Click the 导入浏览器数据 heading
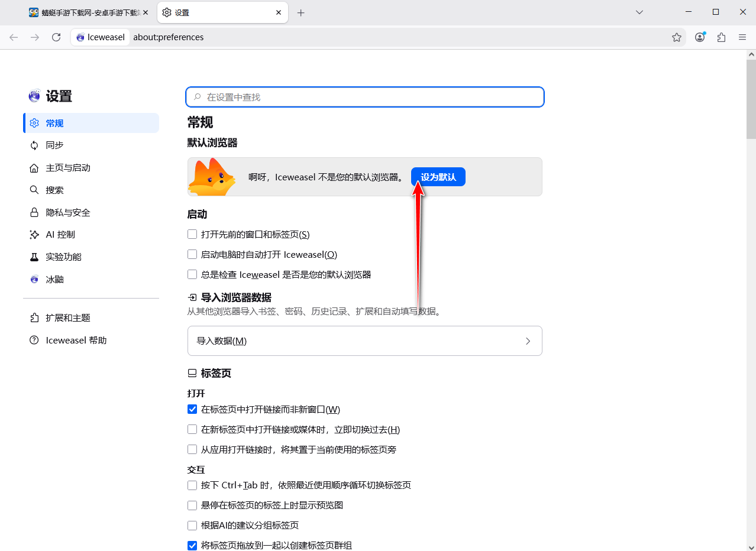The image size is (756, 551). click(236, 297)
